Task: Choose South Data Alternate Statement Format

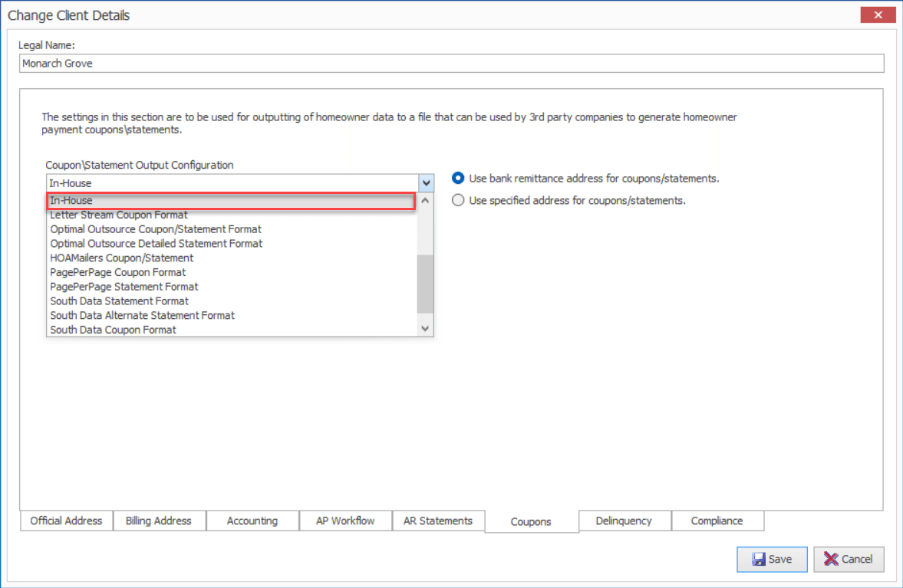Action: (x=232, y=315)
